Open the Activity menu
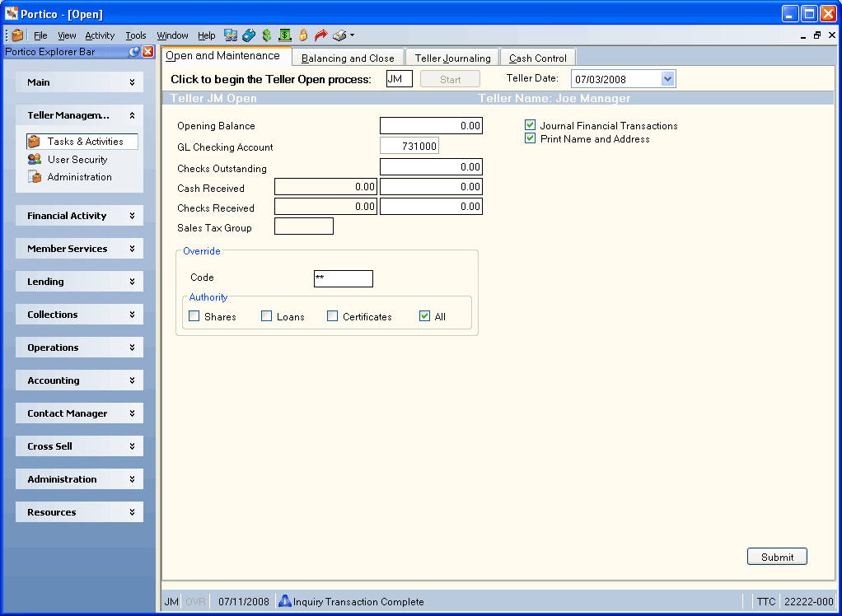Viewport: 842px width, 616px height. click(100, 35)
